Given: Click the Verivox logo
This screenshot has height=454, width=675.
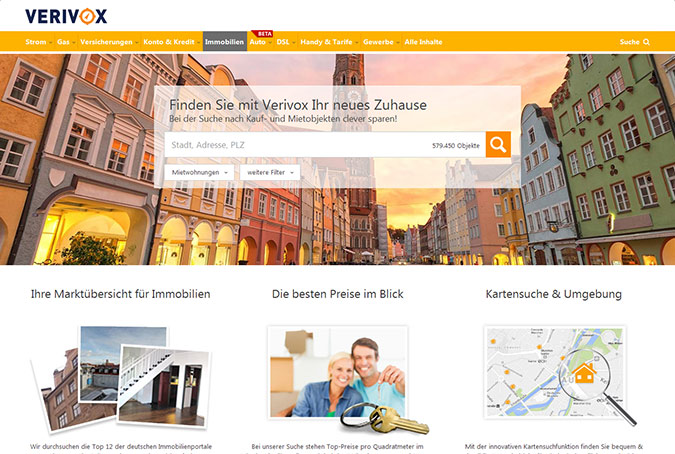Looking at the screenshot, I should (x=66, y=16).
